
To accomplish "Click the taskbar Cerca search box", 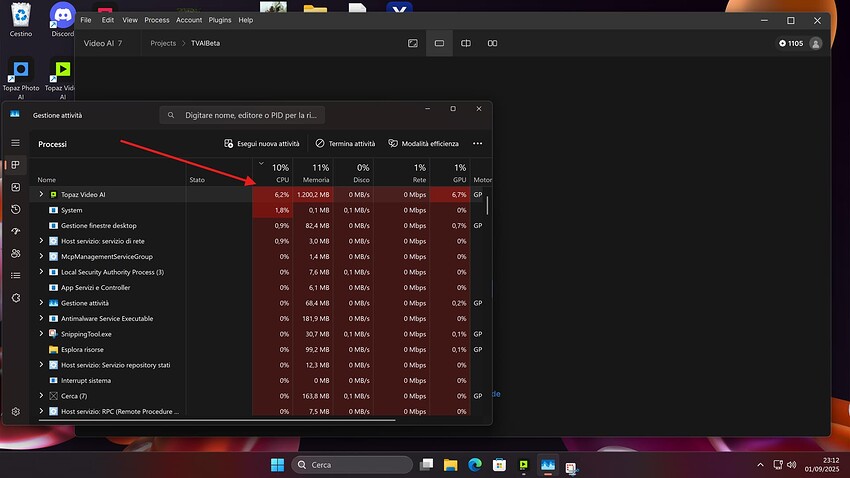I will click(x=352, y=464).
